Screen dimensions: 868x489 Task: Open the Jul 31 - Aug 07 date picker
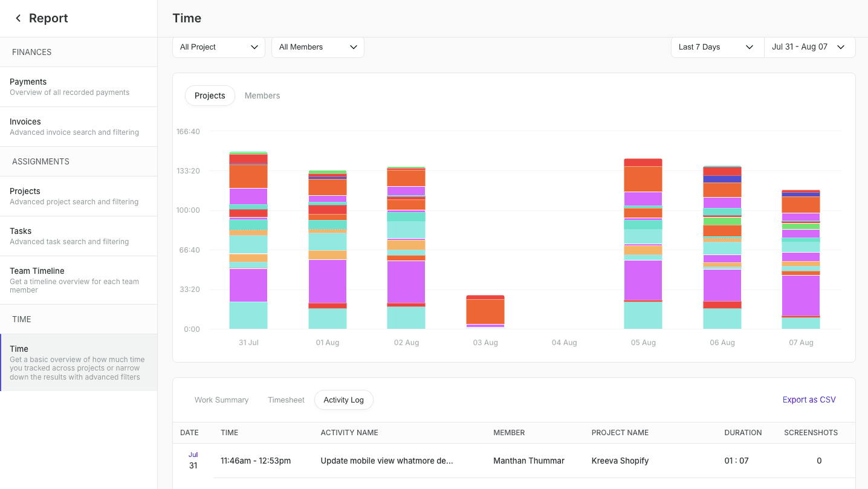point(810,47)
